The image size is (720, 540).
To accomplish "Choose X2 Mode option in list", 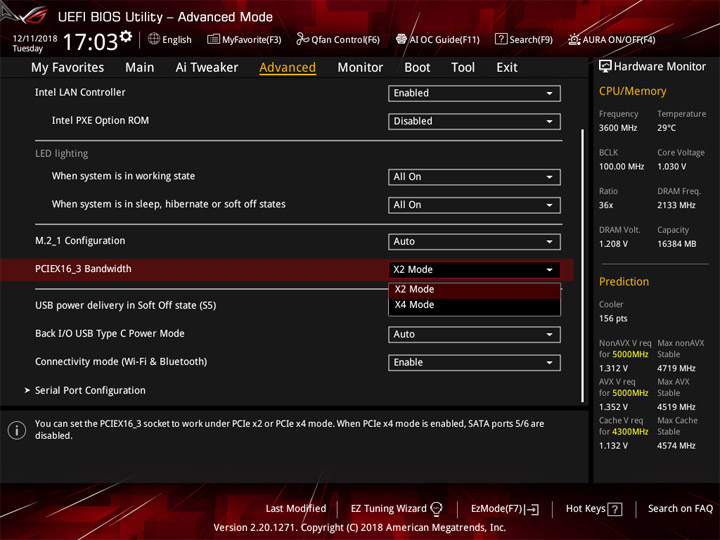I will point(474,289).
